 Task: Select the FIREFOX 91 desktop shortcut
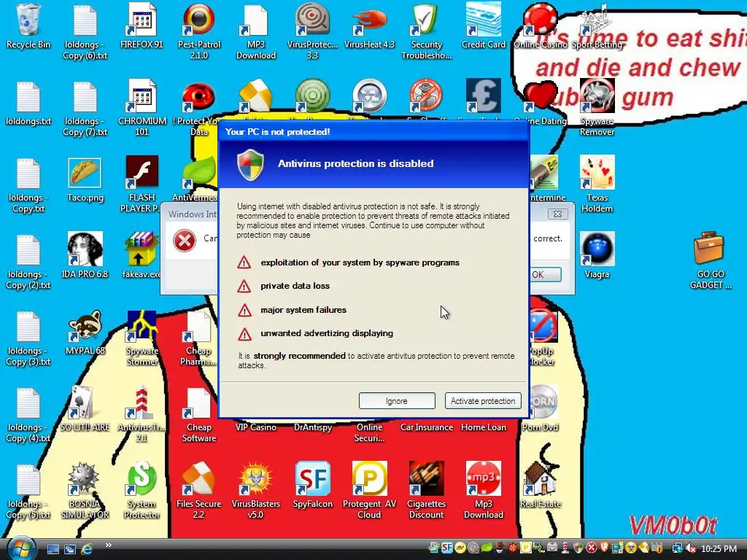142,26
